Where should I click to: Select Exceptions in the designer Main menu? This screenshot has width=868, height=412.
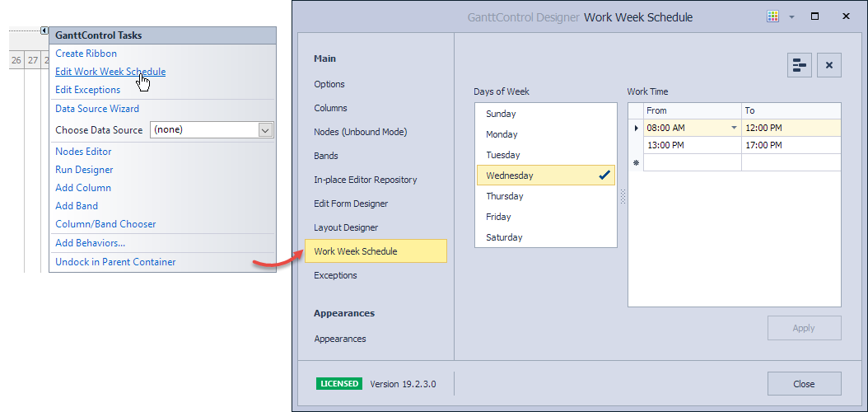(x=335, y=275)
